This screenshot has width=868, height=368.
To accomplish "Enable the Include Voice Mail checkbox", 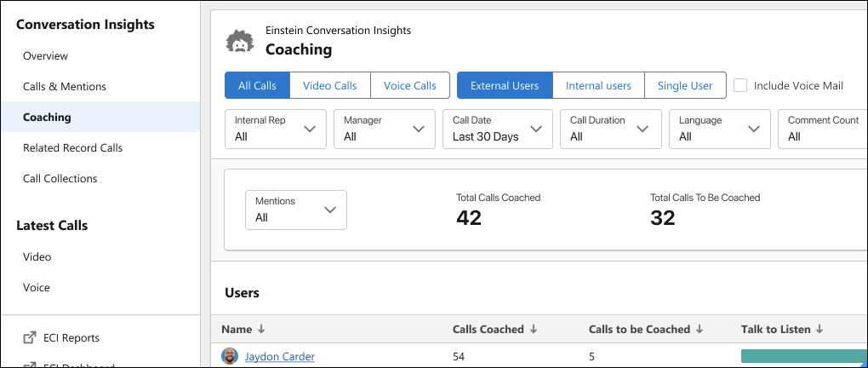I will tap(740, 85).
